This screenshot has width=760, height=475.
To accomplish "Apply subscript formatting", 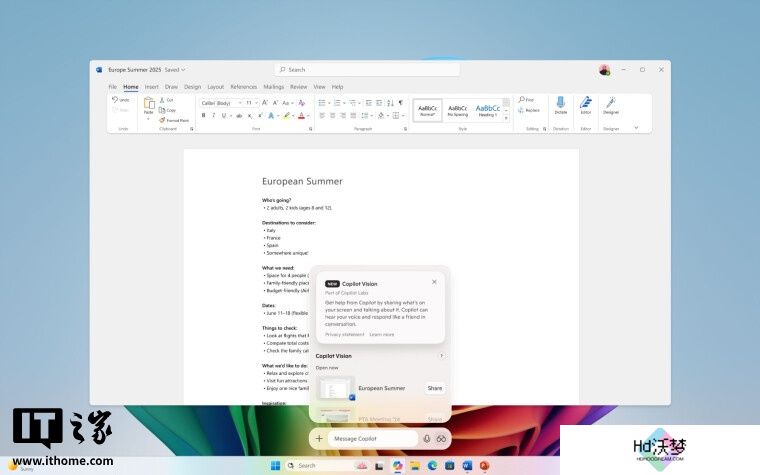I will [250, 116].
